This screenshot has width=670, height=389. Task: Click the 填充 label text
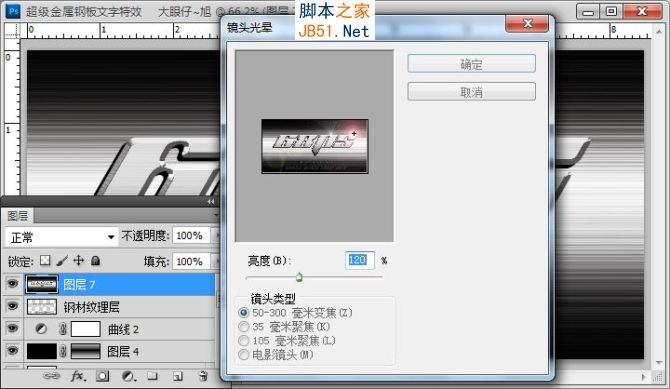pyautogui.click(x=156, y=261)
